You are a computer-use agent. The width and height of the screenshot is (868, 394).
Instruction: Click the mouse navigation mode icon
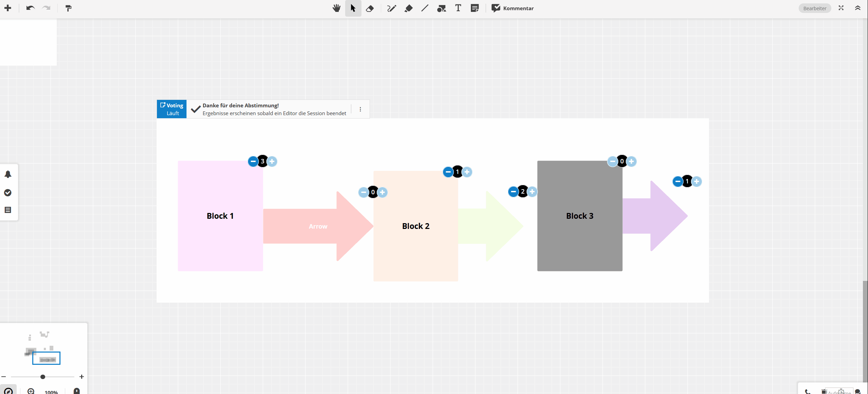click(x=77, y=391)
